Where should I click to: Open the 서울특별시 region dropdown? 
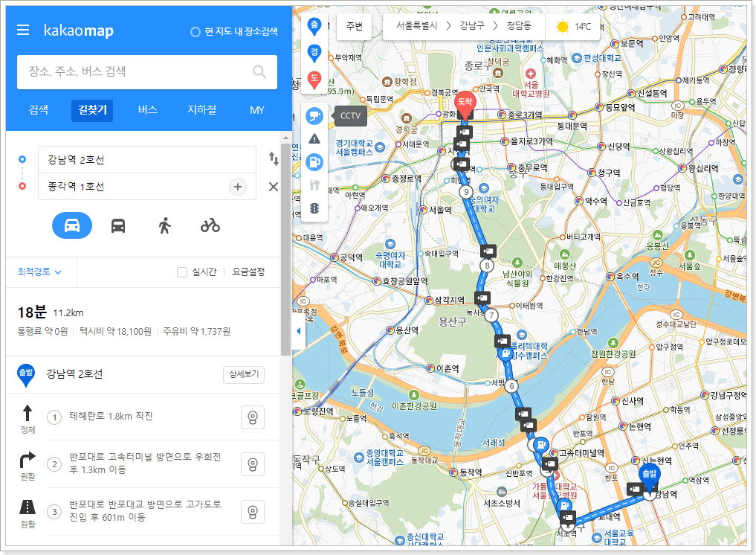click(x=416, y=26)
